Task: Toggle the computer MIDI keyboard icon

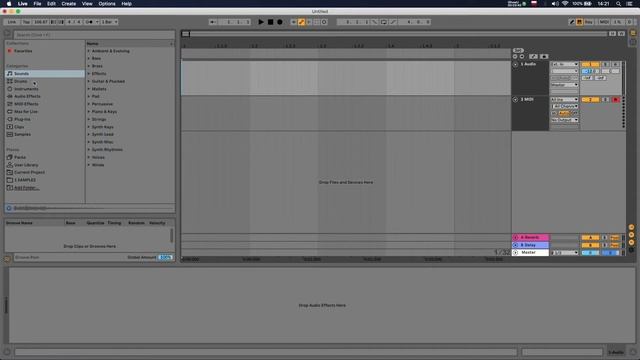Action: tap(580, 22)
